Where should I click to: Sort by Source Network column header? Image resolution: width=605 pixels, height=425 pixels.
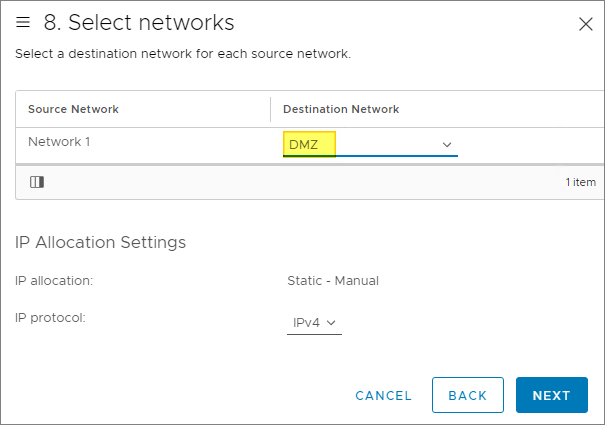[73, 109]
